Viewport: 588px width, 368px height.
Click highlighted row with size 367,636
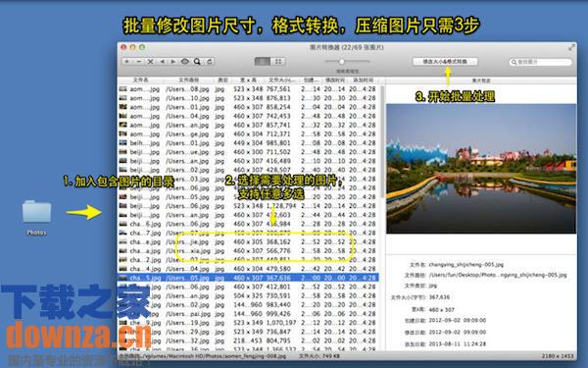[248, 278]
